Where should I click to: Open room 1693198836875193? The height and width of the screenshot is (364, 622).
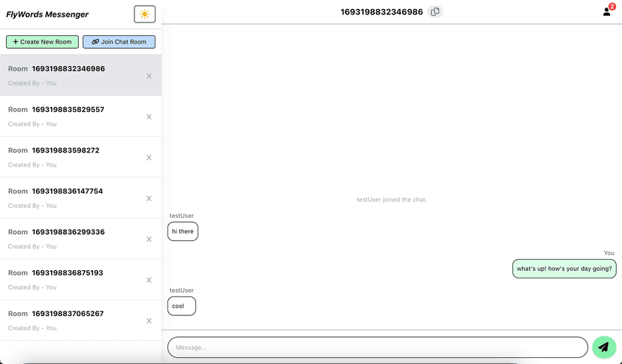point(80,279)
